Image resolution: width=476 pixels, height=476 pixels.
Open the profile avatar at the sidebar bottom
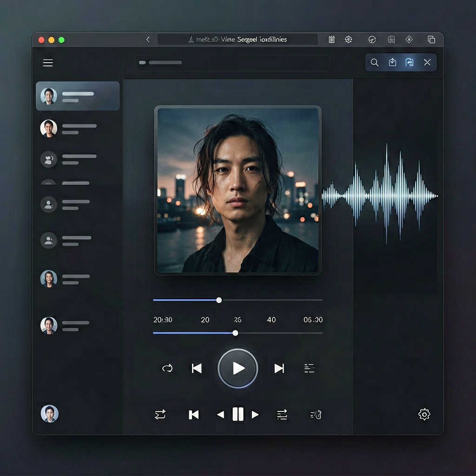click(49, 413)
